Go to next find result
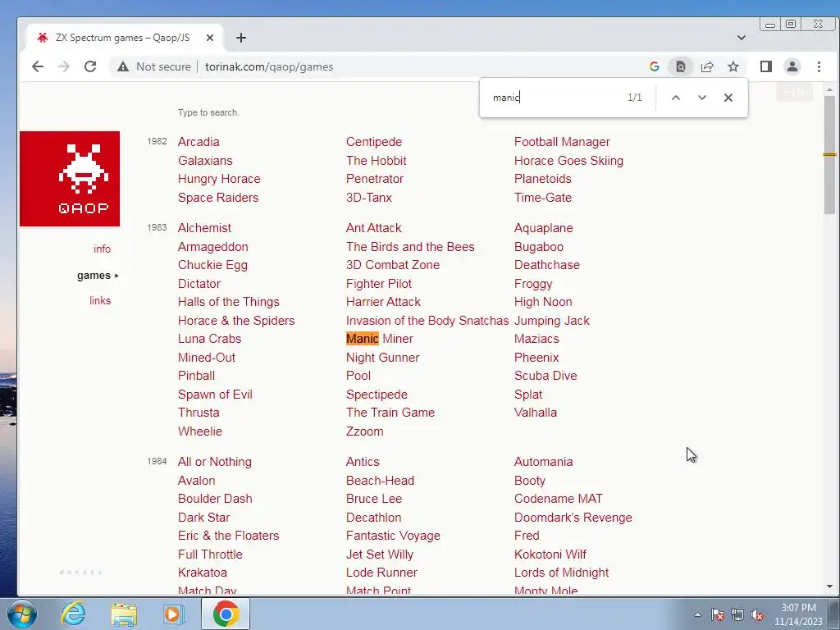 (702, 98)
